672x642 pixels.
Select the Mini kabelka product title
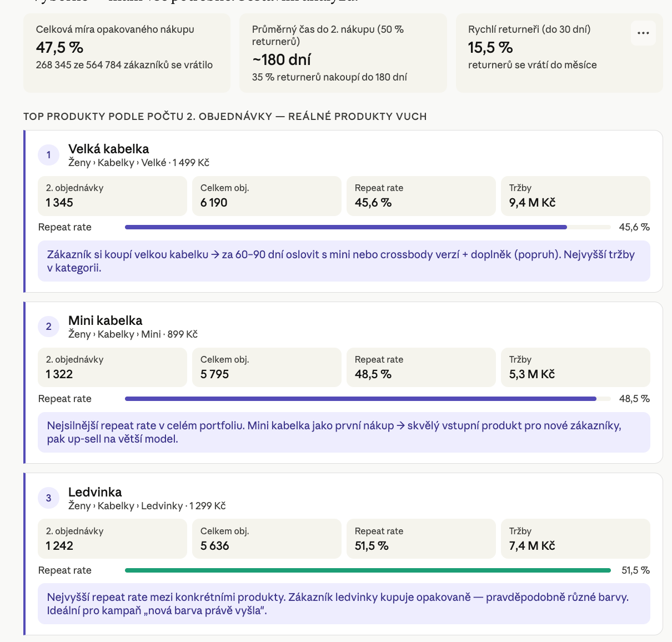(106, 320)
